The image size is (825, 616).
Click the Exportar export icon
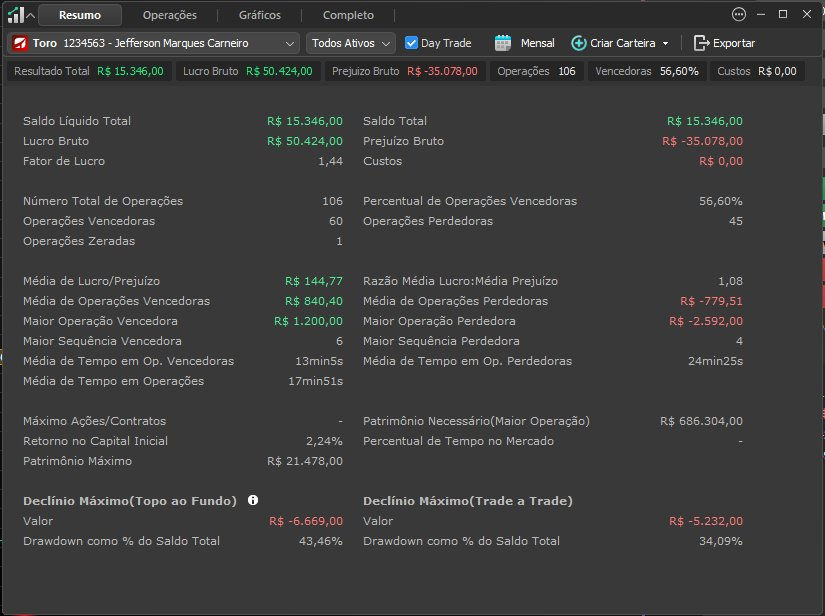(x=701, y=43)
